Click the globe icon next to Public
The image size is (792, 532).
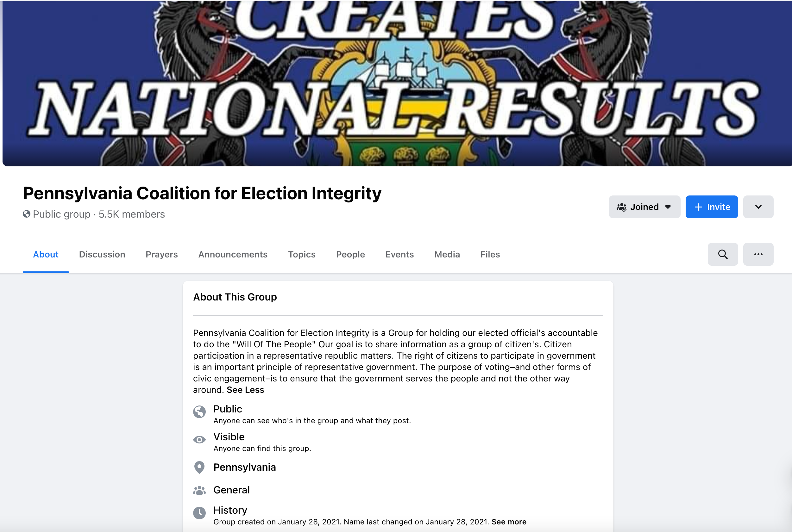click(199, 412)
